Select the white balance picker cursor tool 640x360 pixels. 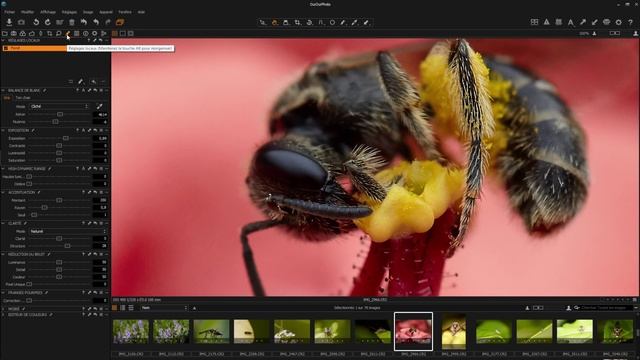pos(355,22)
